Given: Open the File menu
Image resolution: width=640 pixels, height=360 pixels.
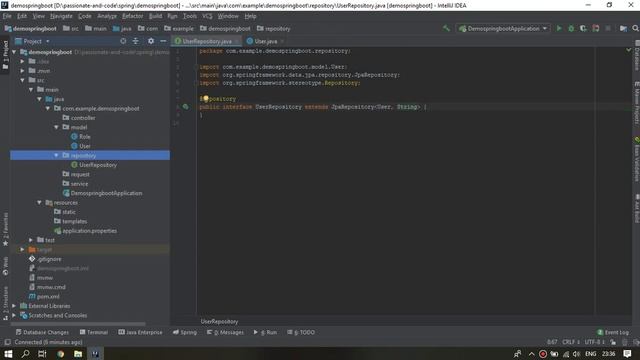Looking at the screenshot, I should pyautogui.click(x=7, y=16).
